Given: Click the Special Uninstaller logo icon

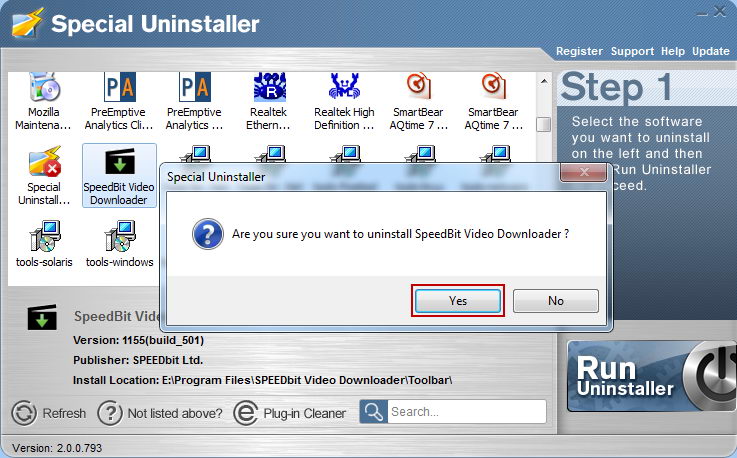Looking at the screenshot, I should click(28, 23).
